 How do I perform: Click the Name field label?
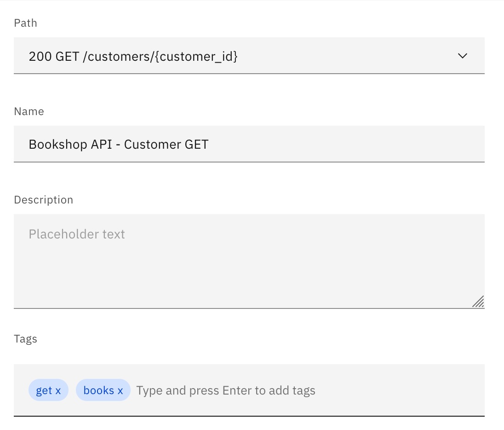(x=29, y=111)
